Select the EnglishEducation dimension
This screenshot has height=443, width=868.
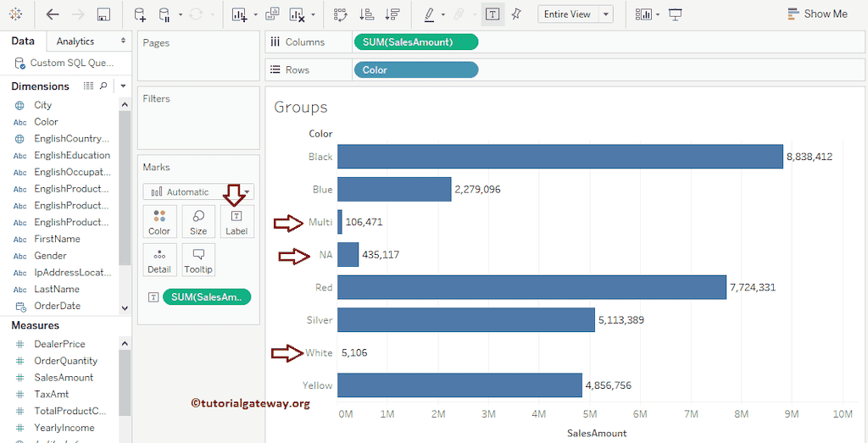[x=72, y=155]
